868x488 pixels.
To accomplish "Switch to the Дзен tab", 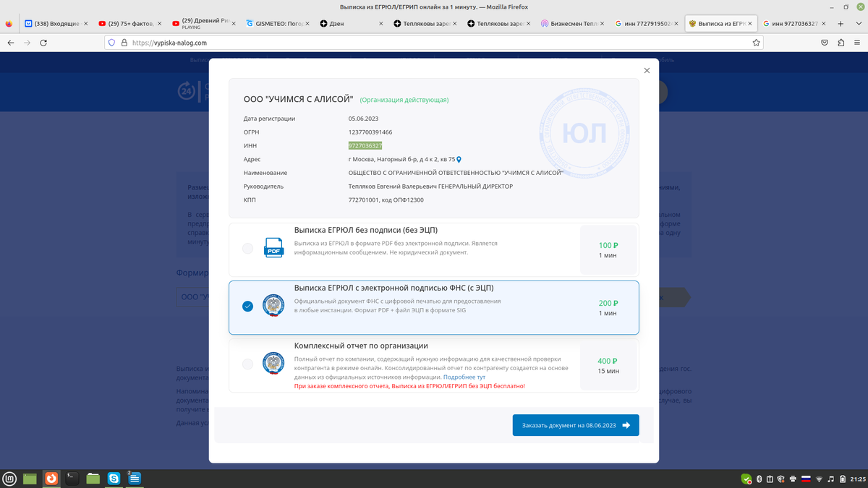I will point(350,23).
